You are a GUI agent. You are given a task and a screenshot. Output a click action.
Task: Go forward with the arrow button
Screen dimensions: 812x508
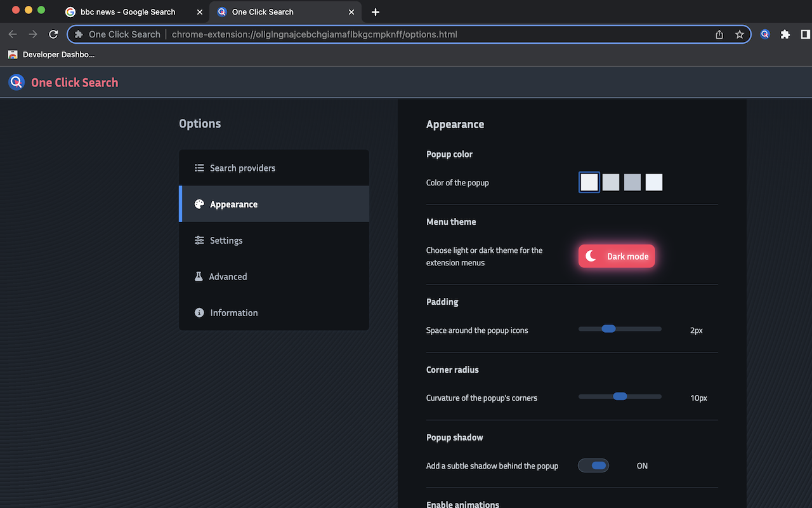pos(33,34)
